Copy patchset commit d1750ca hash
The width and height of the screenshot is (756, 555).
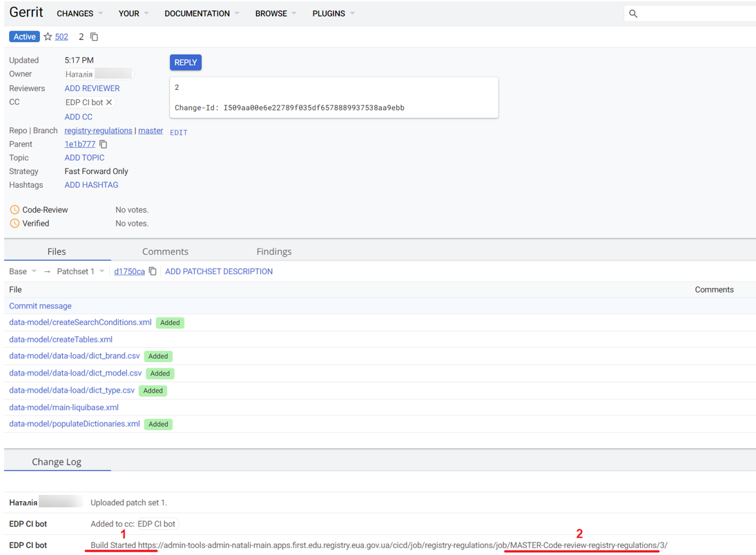tap(153, 271)
